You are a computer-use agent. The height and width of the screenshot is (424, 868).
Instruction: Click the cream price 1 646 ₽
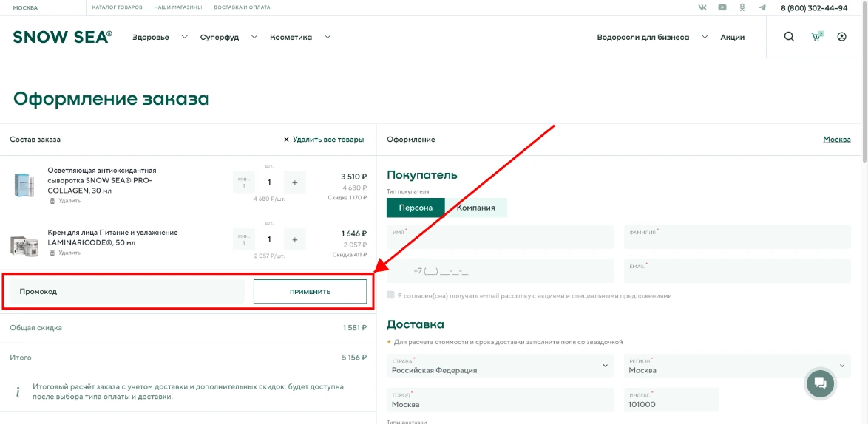354,234
